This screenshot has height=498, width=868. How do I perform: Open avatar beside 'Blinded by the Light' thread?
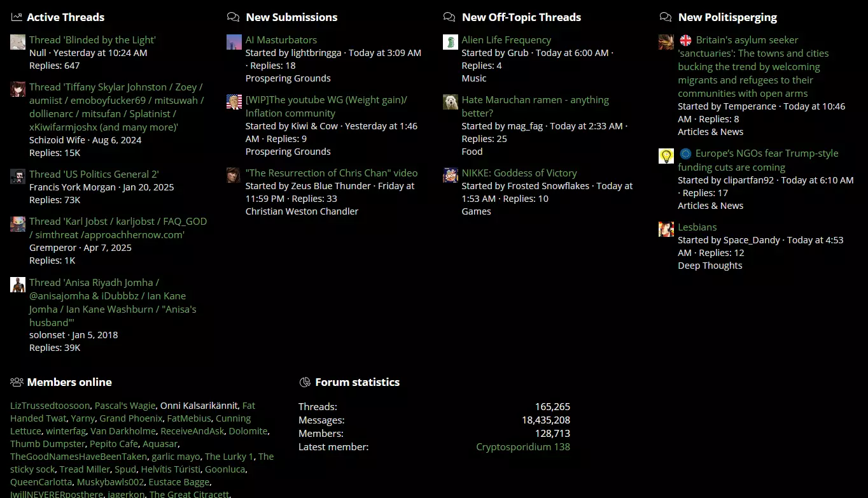[x=18, y=42]
